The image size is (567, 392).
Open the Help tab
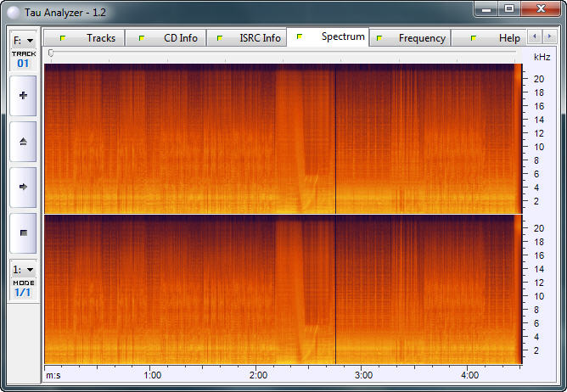pos(499,38)
